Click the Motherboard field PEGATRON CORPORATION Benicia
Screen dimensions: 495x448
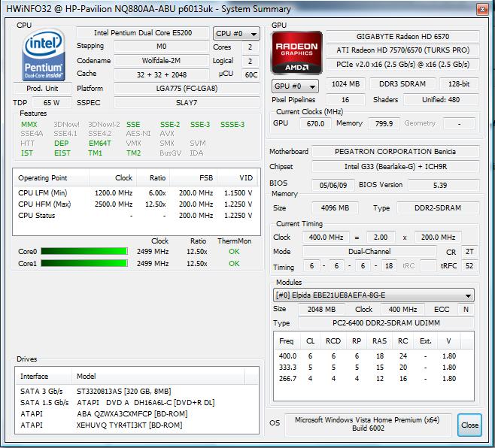point(395,151)
